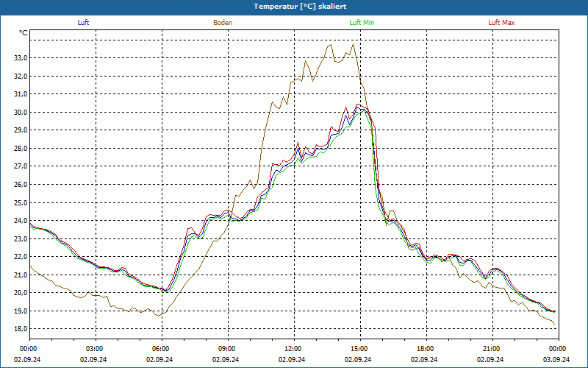Click the 18:00 time label
This screenshot has width=588, height=368.
click(426, 349)
